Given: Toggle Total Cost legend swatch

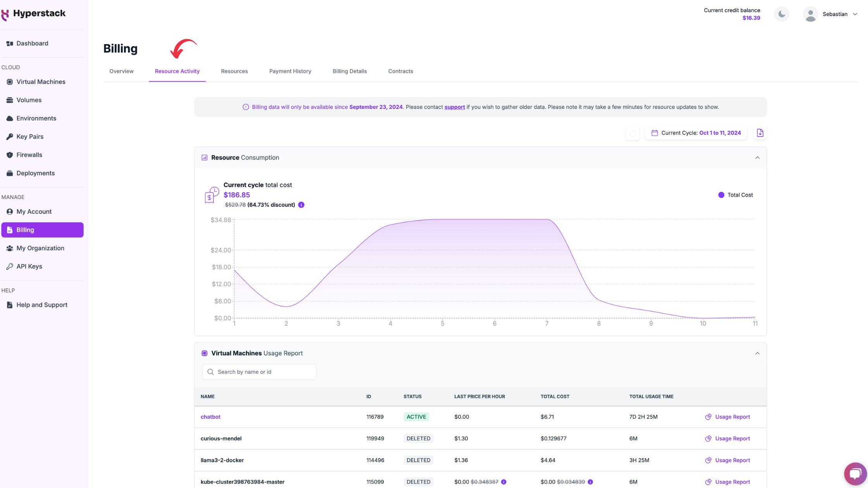Looking at the screenshot, I should pyautogui.click(x=721, y=195).
